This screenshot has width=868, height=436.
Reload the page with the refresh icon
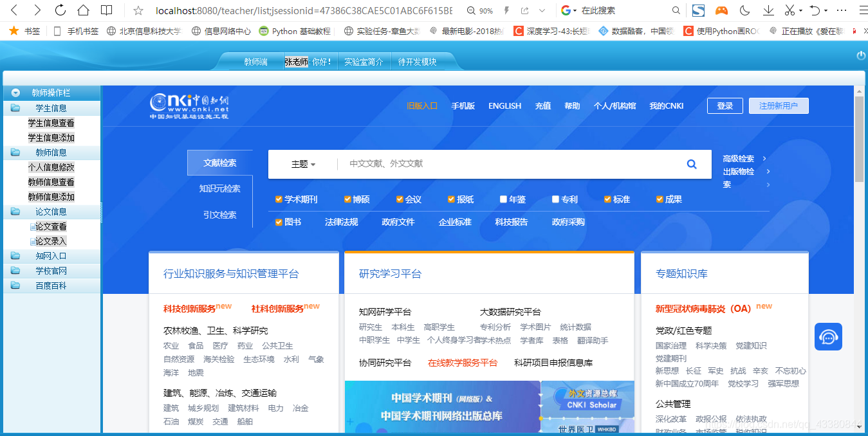pos(60,10)
